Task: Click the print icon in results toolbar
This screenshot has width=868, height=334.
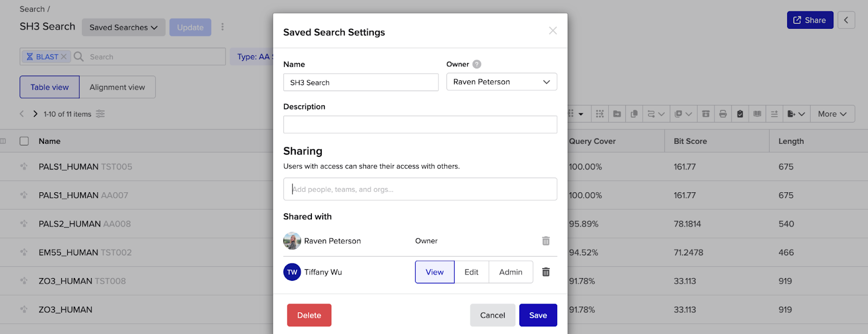Action: [723, 114]
